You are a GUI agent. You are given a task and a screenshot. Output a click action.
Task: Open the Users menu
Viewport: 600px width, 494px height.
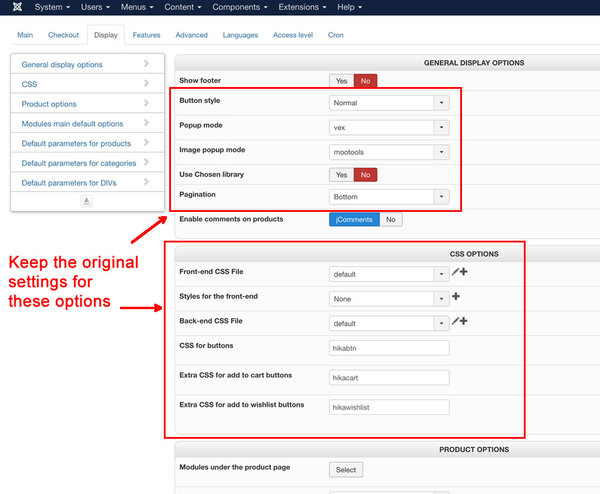tap(95, 7)
